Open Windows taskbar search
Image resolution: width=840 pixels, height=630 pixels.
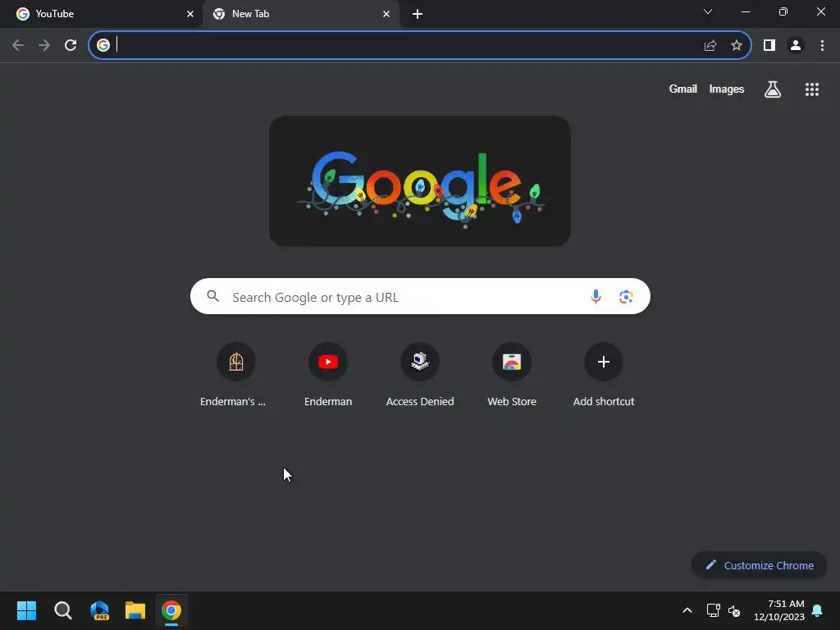tap(63, 610)
